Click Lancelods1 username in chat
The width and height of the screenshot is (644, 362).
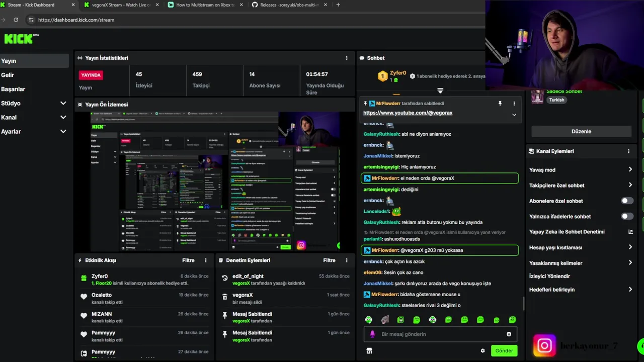[x=376, y=212]
